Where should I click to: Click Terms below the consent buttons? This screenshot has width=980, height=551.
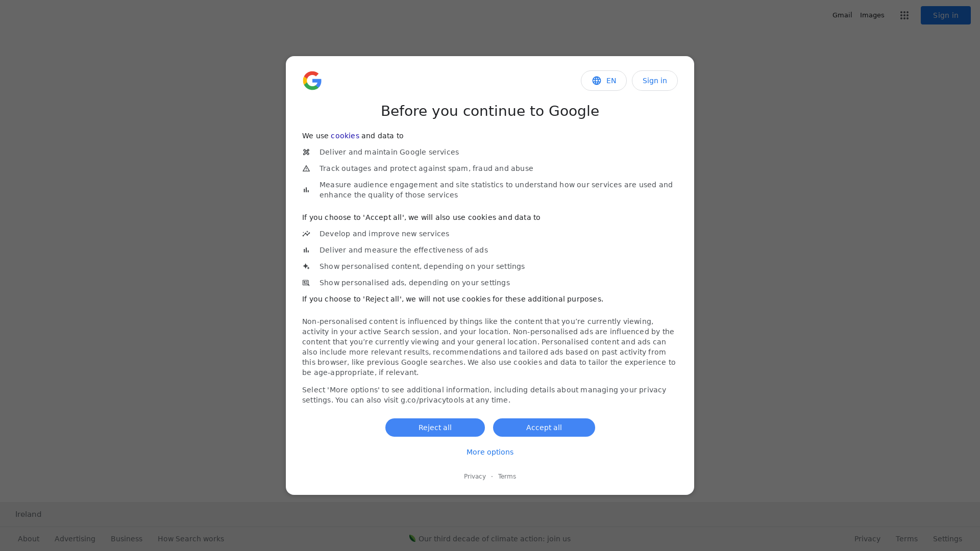(507, 476)
